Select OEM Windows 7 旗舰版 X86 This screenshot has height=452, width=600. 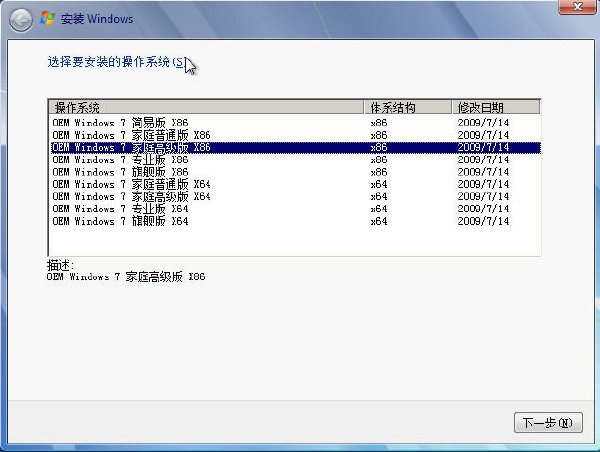point(295,172)
